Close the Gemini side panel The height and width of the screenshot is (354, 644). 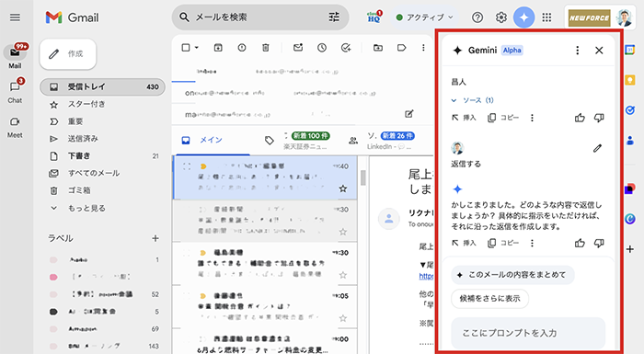point(599,50)
